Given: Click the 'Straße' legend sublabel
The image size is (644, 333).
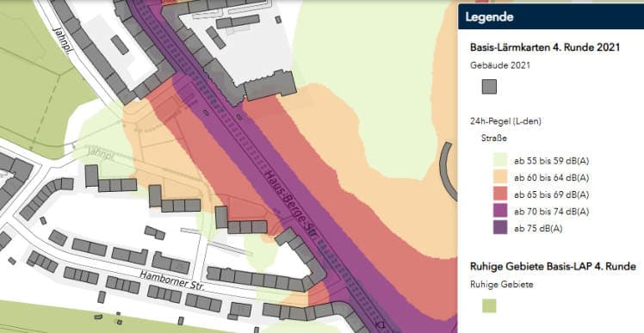Looking at the screenshot, I should [x=493, y=138].
